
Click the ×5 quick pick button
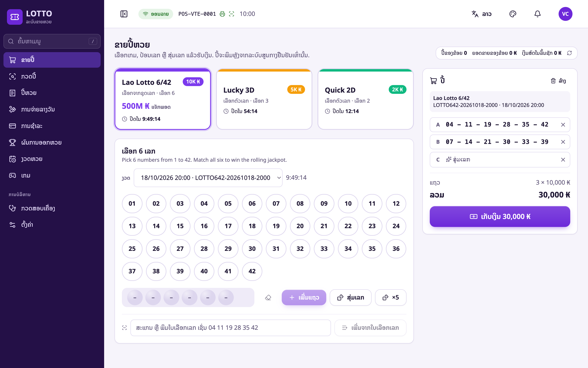pos(390,297)
